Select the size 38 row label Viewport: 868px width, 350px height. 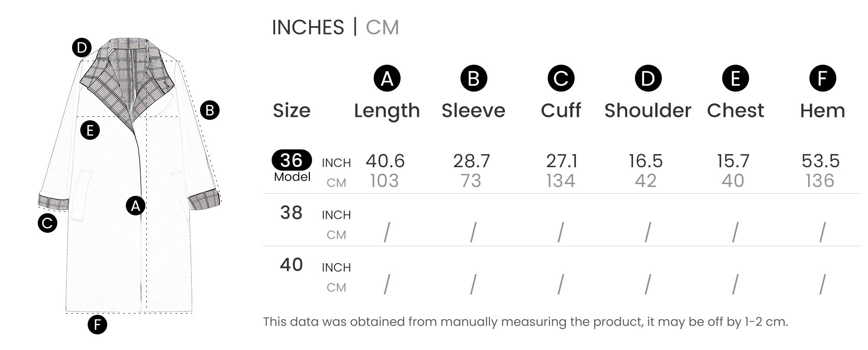coord(291,213)
